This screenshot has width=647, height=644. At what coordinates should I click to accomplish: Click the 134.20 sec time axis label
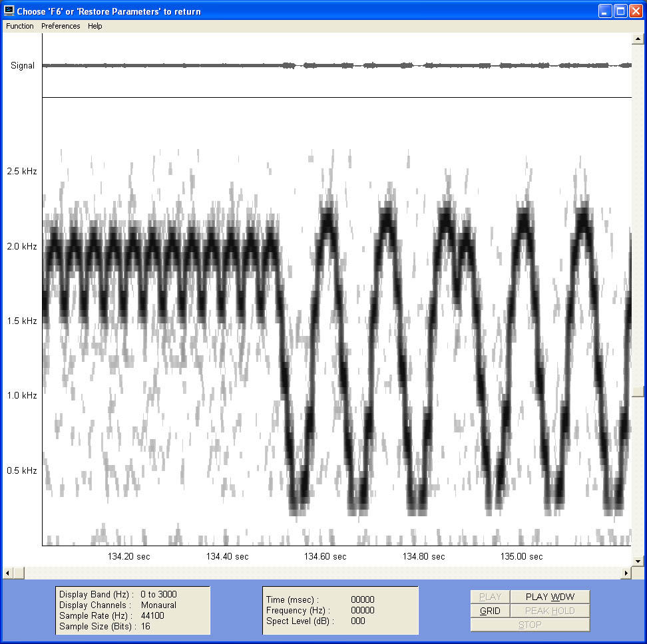128,556
